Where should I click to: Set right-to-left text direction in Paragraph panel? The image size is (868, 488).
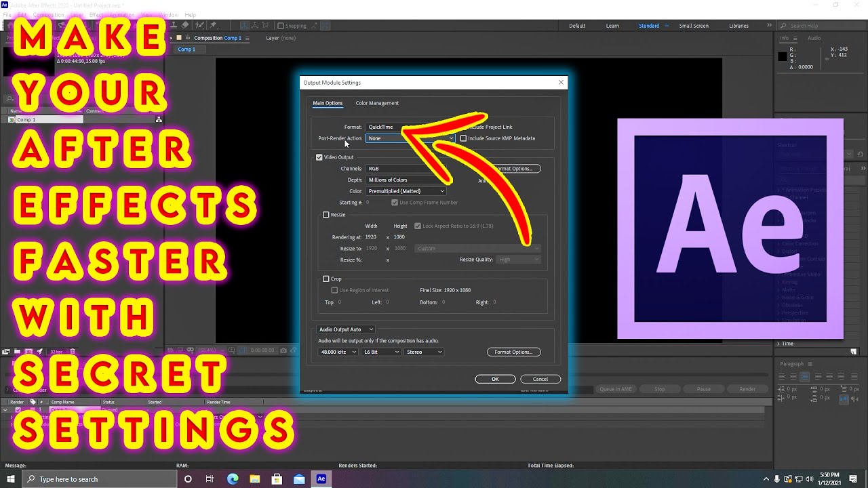(x=854, y=399)
